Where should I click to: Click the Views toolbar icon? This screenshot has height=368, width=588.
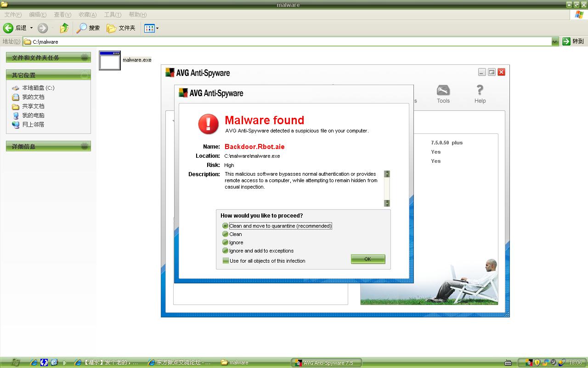click(x=149, y=28)
